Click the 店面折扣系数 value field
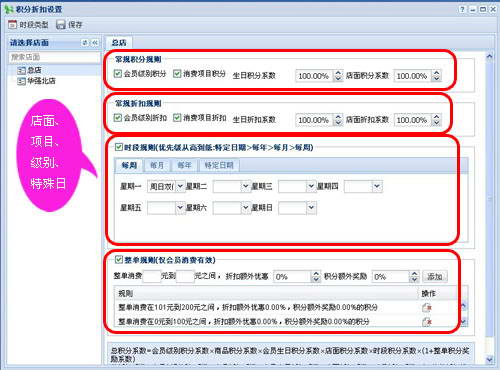 (x=412, y=120)
